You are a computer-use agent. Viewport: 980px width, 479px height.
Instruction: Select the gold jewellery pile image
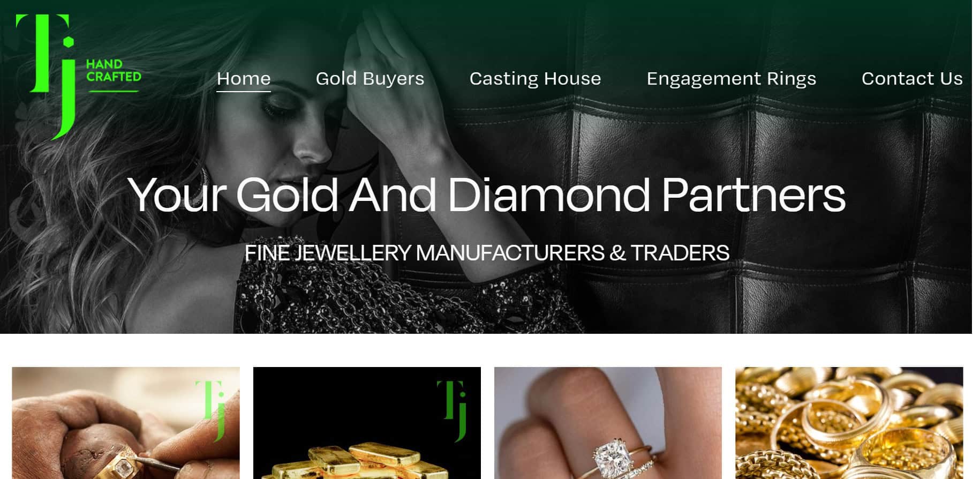(849, 423)
